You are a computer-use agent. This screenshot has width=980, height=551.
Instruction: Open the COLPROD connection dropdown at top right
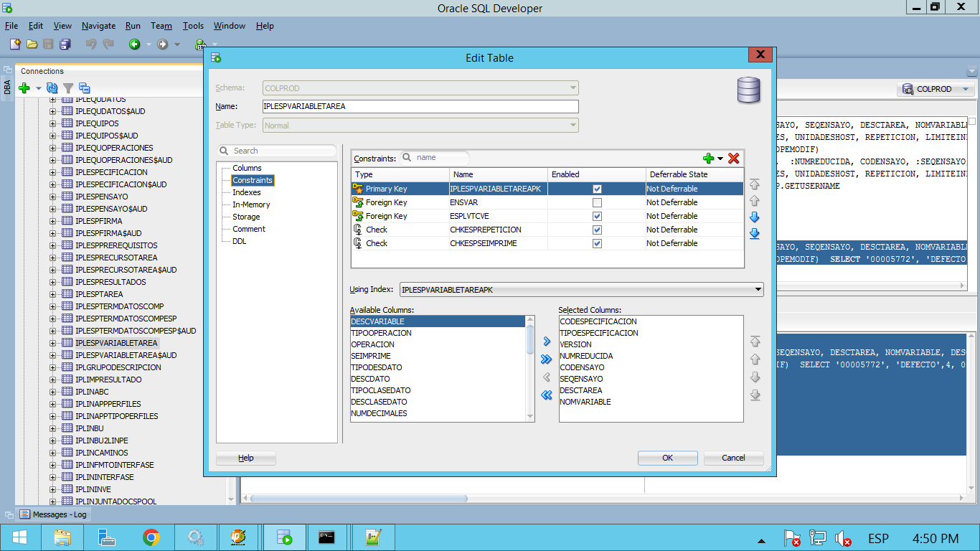click(x=965, y=89)
